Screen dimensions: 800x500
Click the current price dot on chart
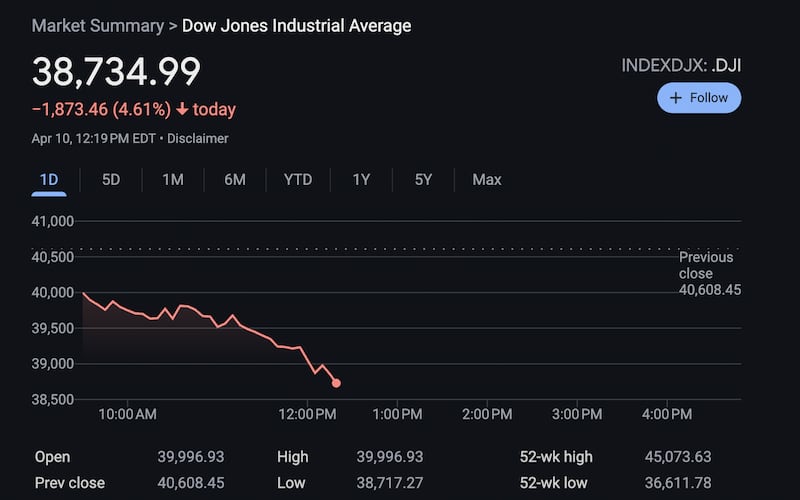(336, 383)
